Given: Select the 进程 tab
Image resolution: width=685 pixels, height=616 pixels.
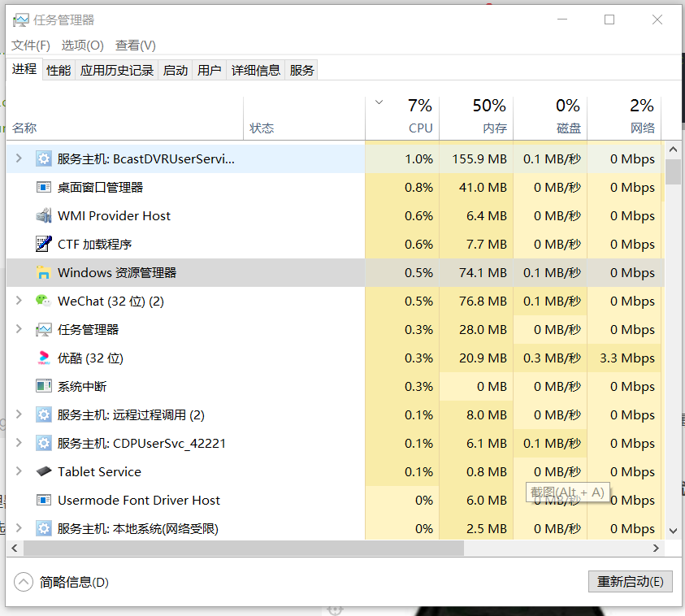Looking at the screenshot, I should tap(24, 69).
